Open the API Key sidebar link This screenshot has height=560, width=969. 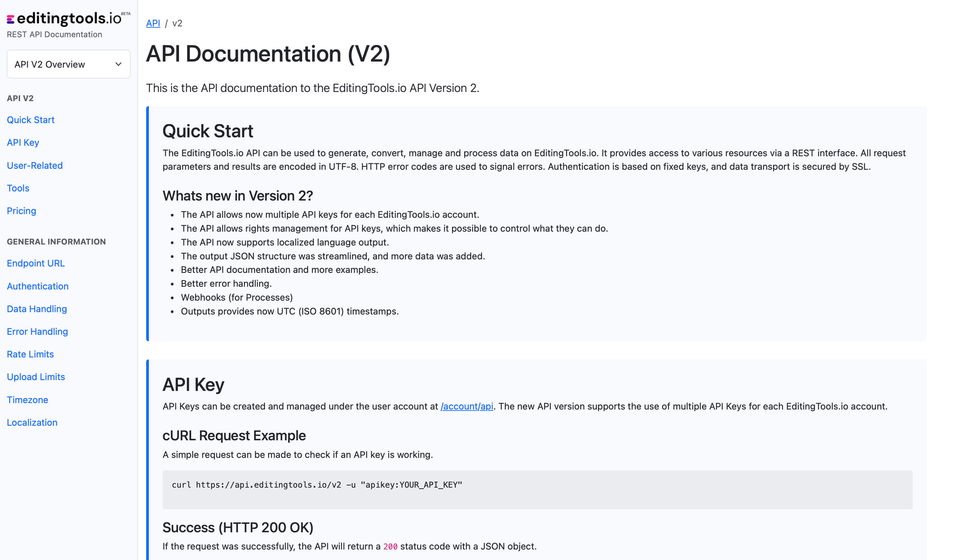23,143
